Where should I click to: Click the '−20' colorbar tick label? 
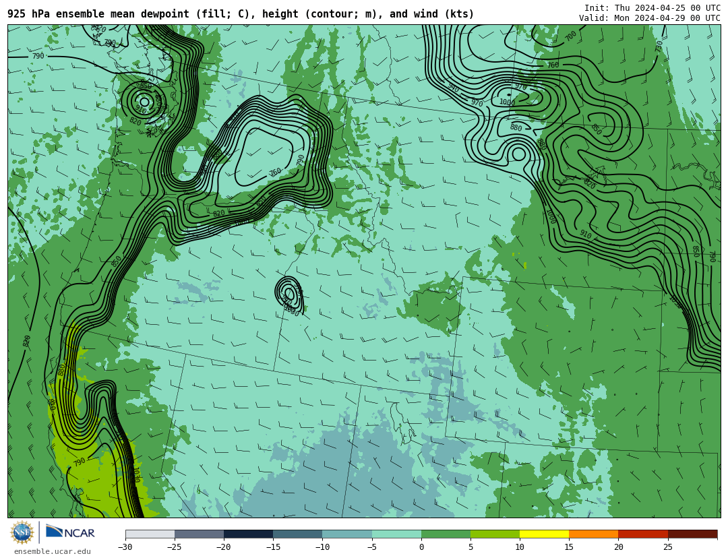[223, 547]
